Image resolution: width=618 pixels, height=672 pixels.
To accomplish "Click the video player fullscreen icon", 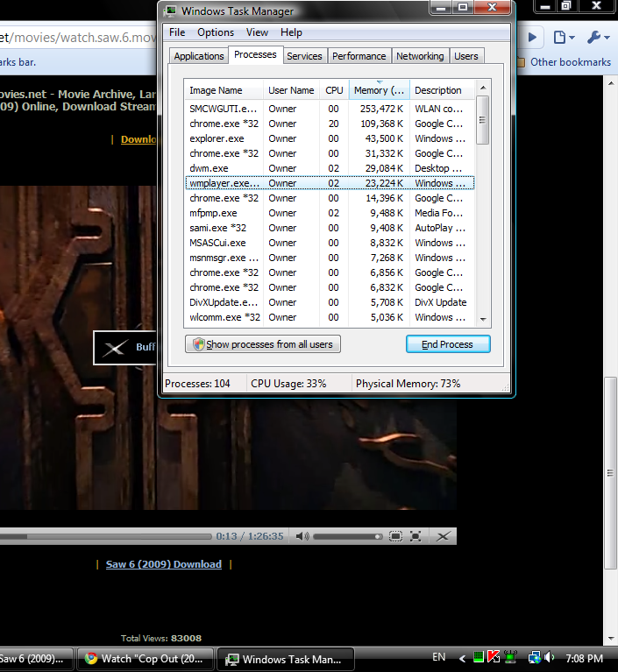I will tap(416, 536).
